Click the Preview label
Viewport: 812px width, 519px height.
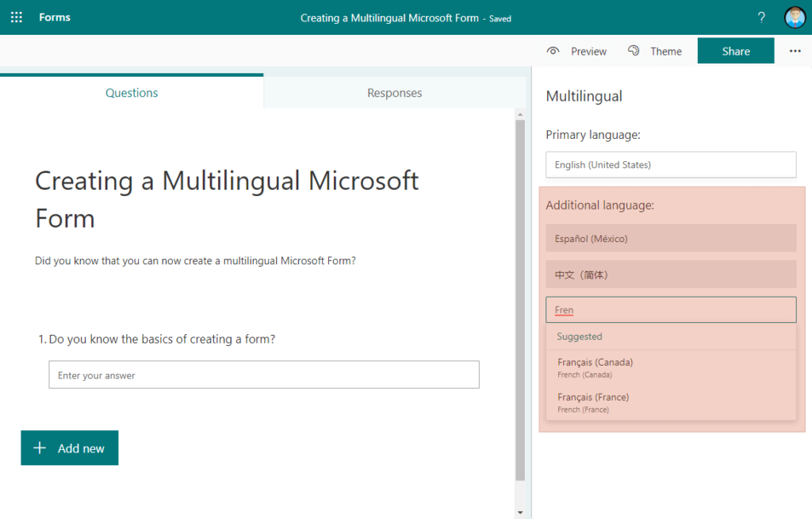pos(589,52)
